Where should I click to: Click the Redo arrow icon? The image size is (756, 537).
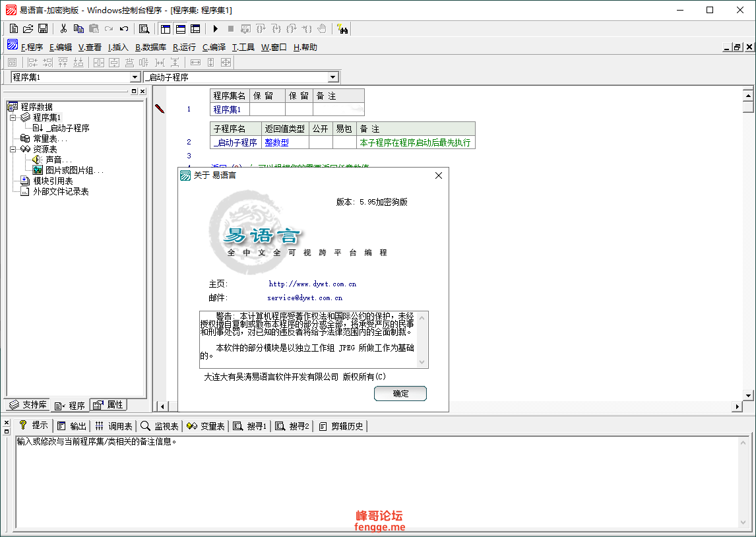point(109,29)
